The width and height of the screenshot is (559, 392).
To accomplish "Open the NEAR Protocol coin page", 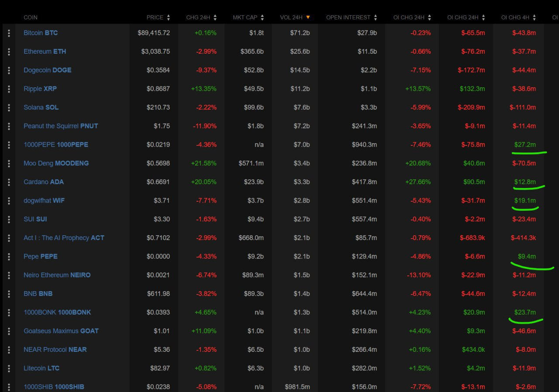I will (55, 350).
